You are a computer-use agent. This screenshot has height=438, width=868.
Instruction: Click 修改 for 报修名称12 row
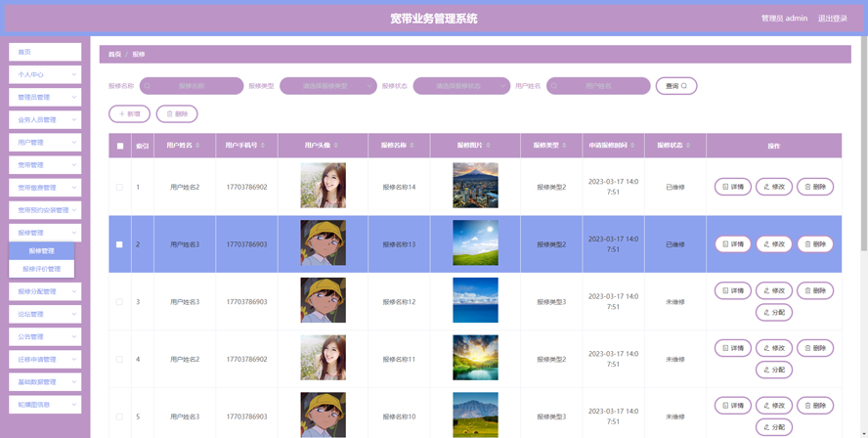click(774, 290)
